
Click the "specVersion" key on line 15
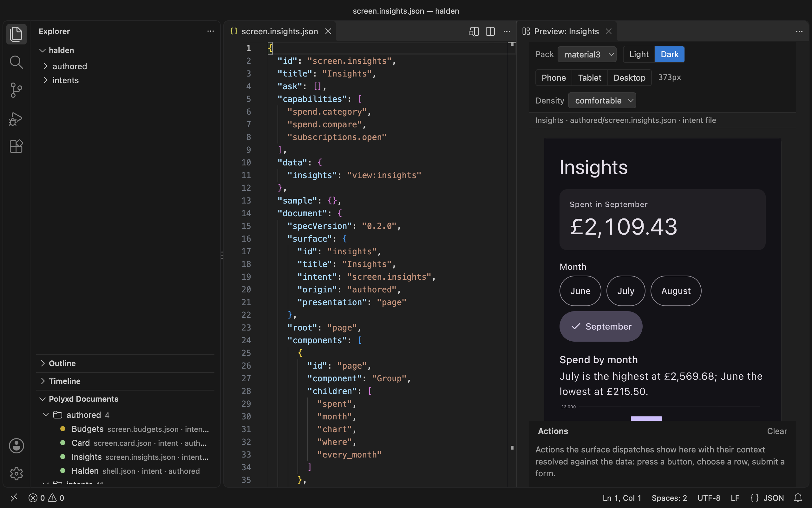(319, 226)
